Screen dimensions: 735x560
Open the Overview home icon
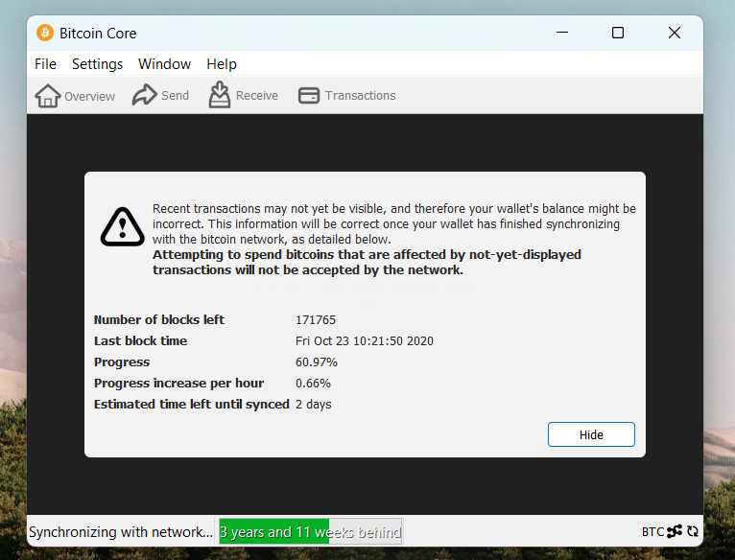(x=47, y=96)
